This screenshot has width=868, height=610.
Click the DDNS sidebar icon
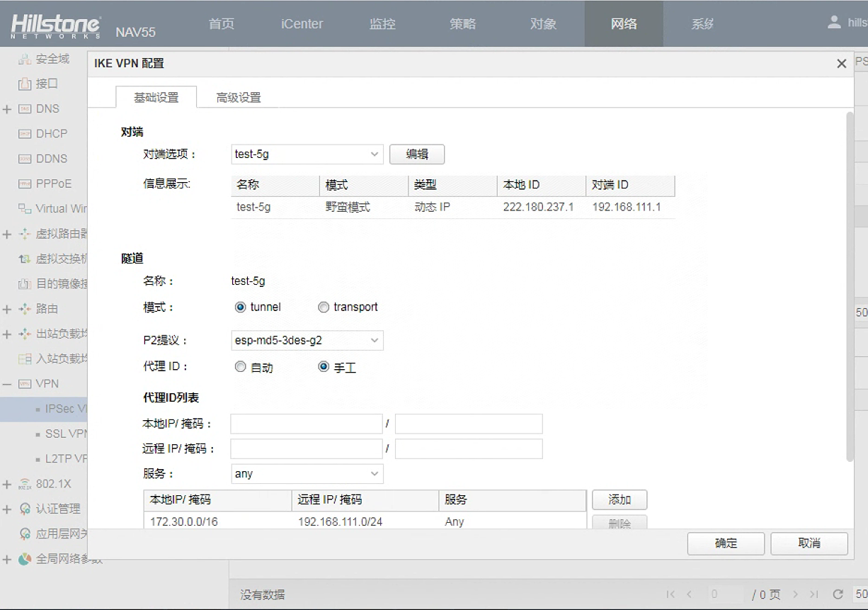point(25,159)
